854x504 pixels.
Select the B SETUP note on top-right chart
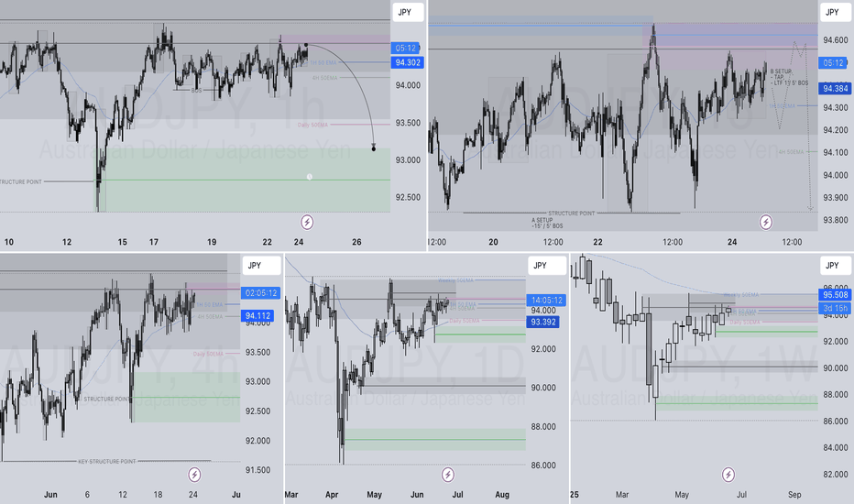pos(789,77)
